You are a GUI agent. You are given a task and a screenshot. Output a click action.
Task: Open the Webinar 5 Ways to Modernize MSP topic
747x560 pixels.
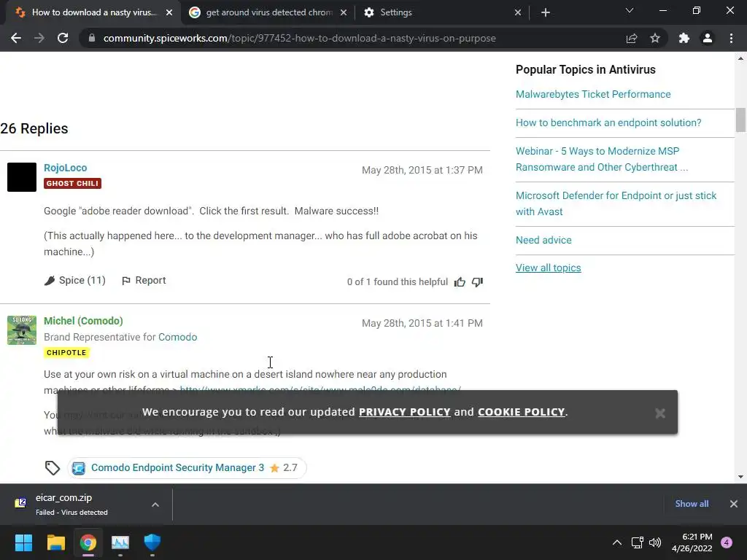(x=602, y=159)
